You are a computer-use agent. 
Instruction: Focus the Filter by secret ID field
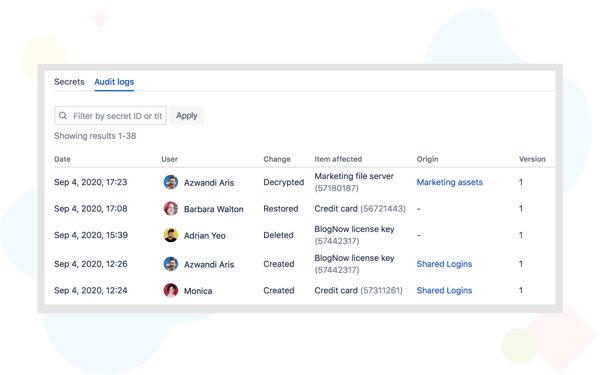tap(110, 116)
